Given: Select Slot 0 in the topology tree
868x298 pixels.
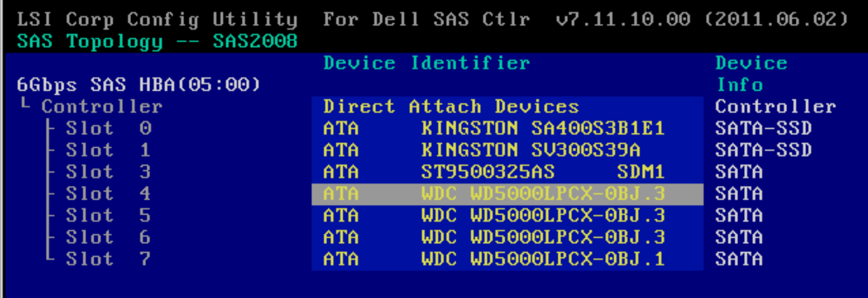Looking at the screenshot, I should [108, 128].
